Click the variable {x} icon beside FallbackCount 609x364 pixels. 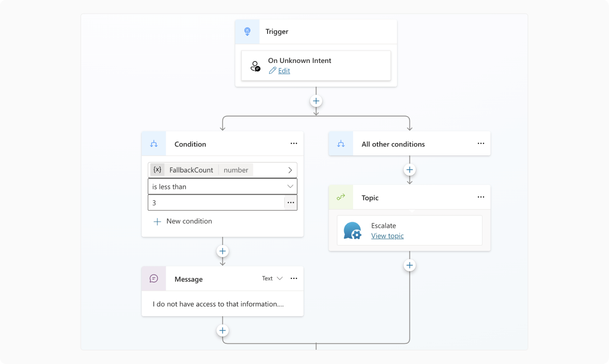click(x=157, y=170)
